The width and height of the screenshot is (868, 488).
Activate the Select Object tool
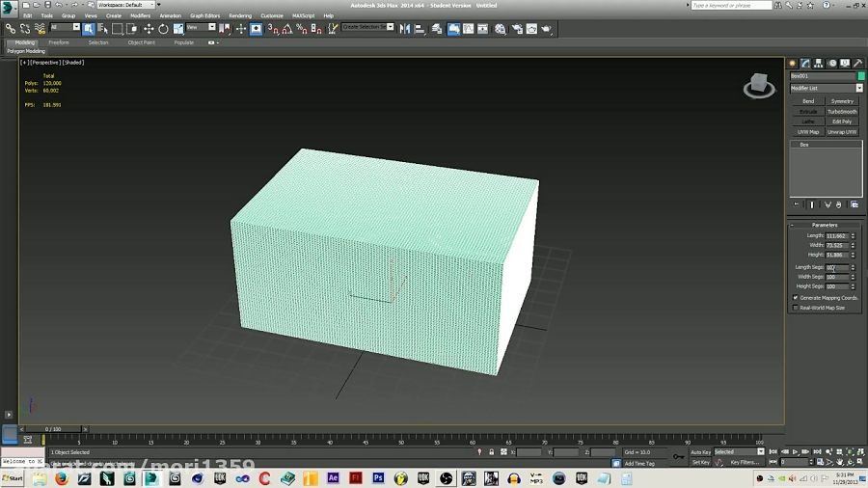[89, 29]
